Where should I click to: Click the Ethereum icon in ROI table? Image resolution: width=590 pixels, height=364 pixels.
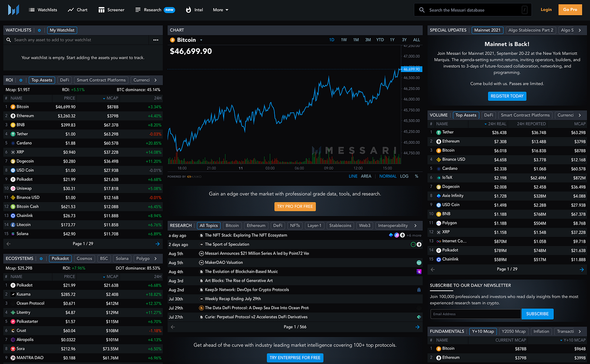[x=13, y=116]
